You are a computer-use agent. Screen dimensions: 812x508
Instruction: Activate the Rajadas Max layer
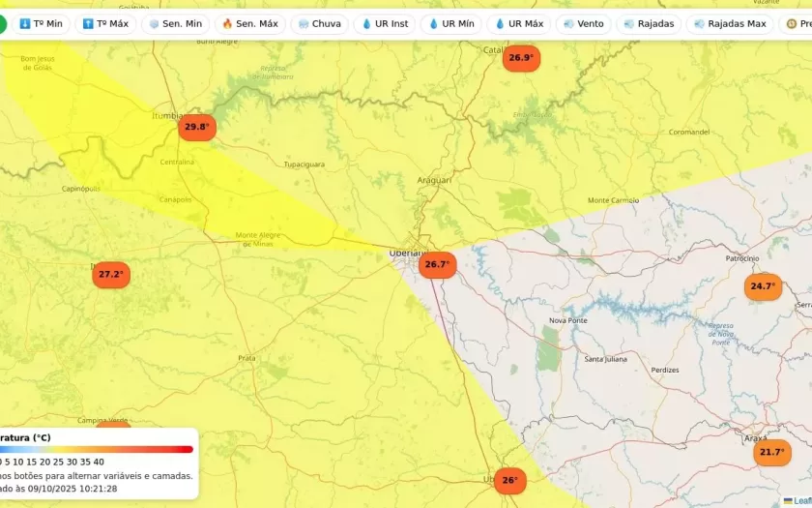tap(730, 23)
